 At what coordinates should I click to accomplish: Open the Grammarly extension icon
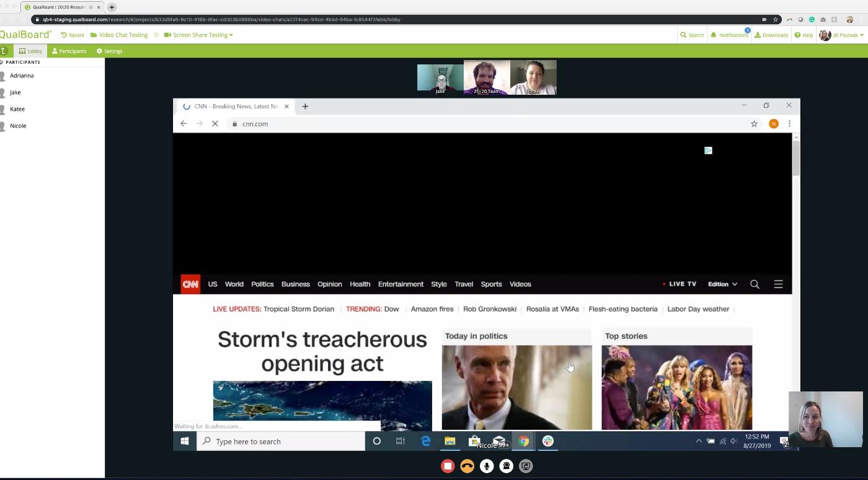(x=812, y=19)
